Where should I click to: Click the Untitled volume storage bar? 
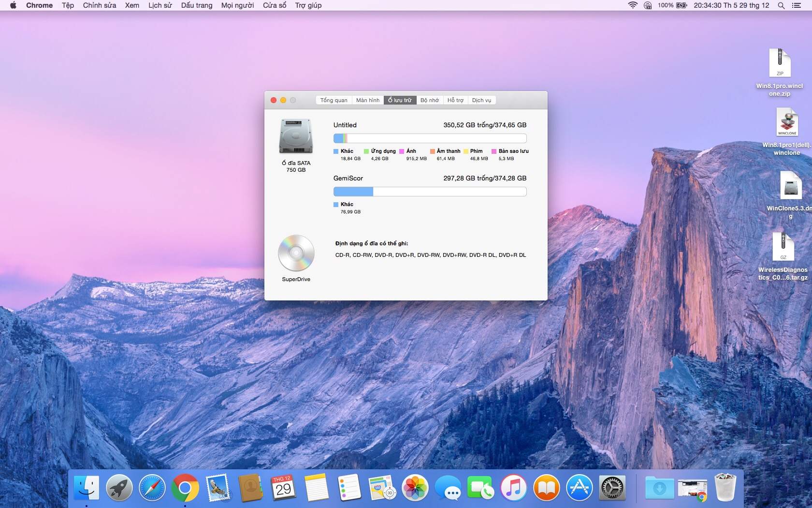pos(430,138)
